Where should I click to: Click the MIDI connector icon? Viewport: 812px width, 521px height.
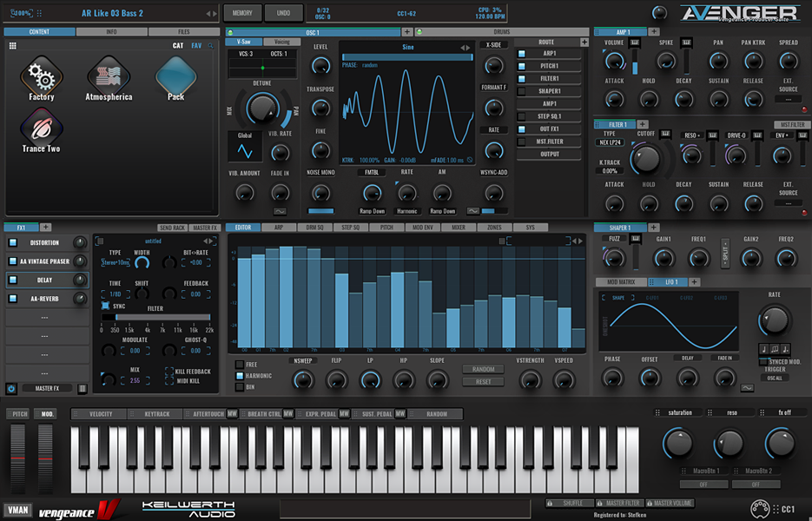(x=760, y=509)
